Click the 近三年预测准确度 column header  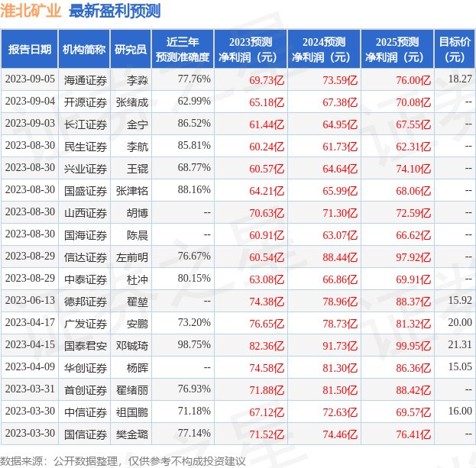coord(183,49)
